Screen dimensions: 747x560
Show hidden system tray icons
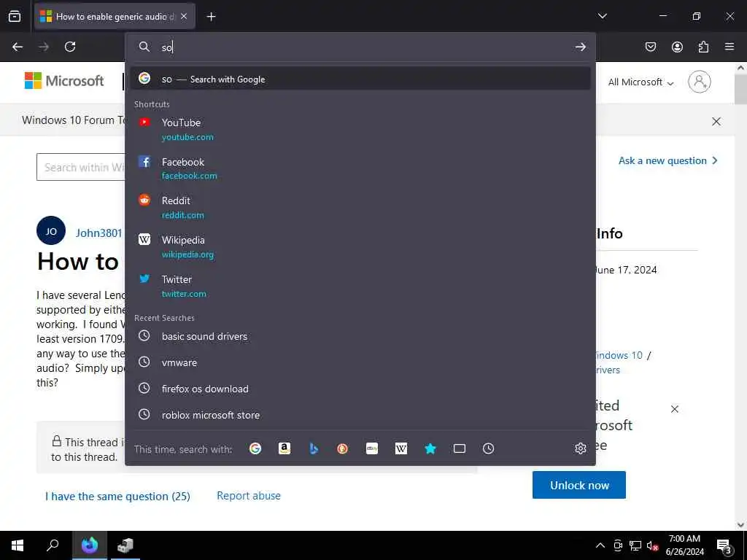click(x=600, y=545)
